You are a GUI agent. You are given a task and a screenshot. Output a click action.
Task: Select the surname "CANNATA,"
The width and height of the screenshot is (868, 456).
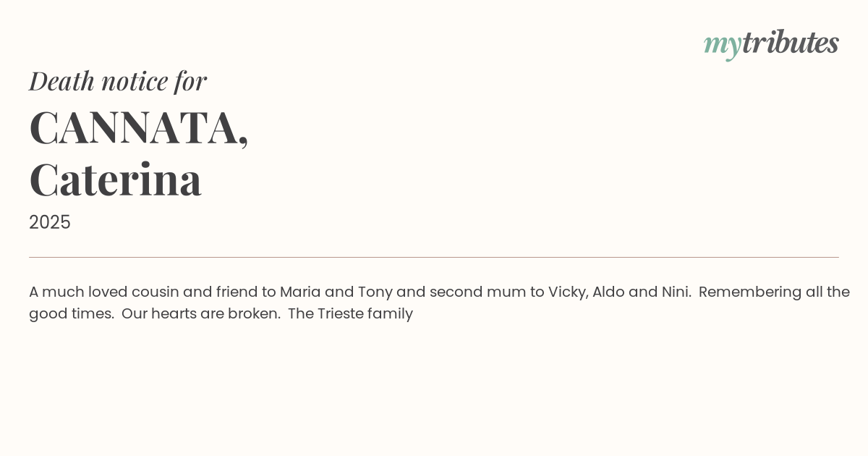139,127
